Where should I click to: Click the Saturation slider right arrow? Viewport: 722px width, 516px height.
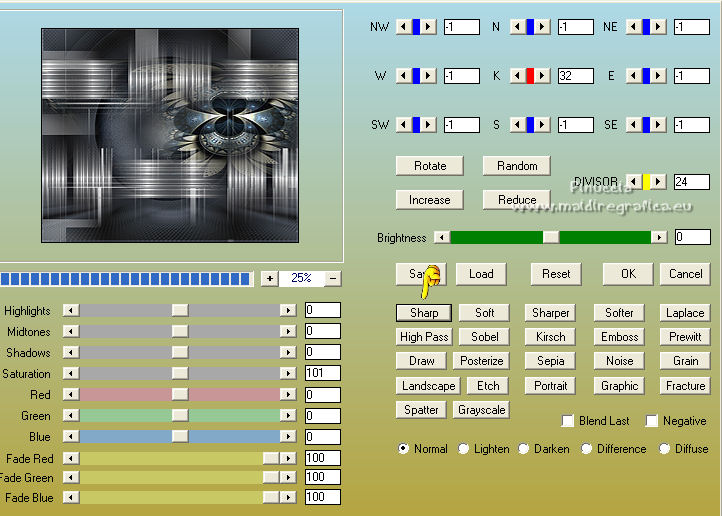pos(288,374)
